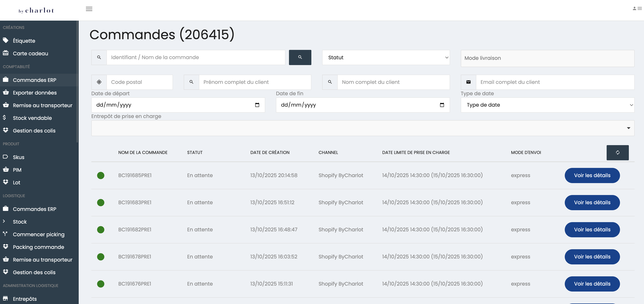This screenshot has width=644, height=304.
Task: Click Voir les détails for BC191676PRE1
Action: click(592, 284)
